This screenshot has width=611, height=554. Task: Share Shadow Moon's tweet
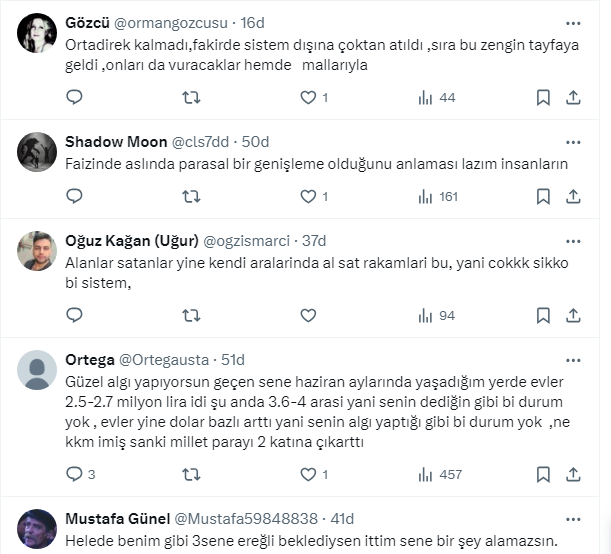point(573,196)
